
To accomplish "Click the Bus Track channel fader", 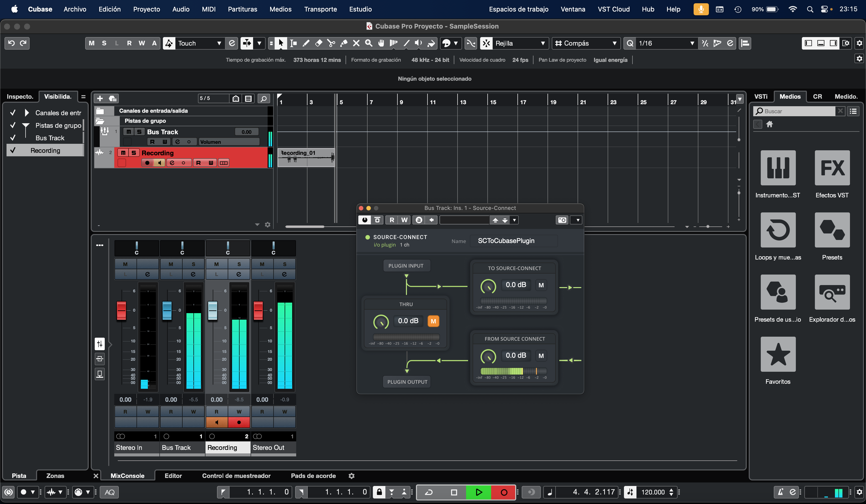I will [x=167, y=310].
